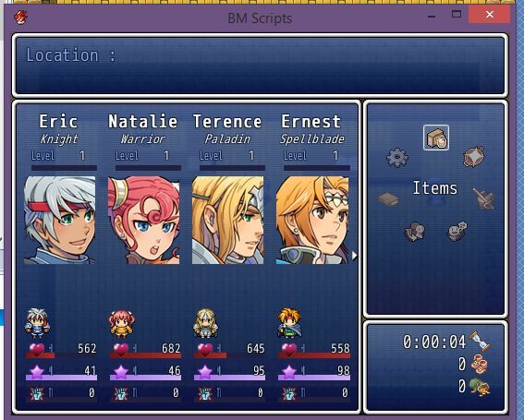This screenshot has height=420, width=524.
Task: Pick the brown book save icon
Action: [x=388, y=199]
